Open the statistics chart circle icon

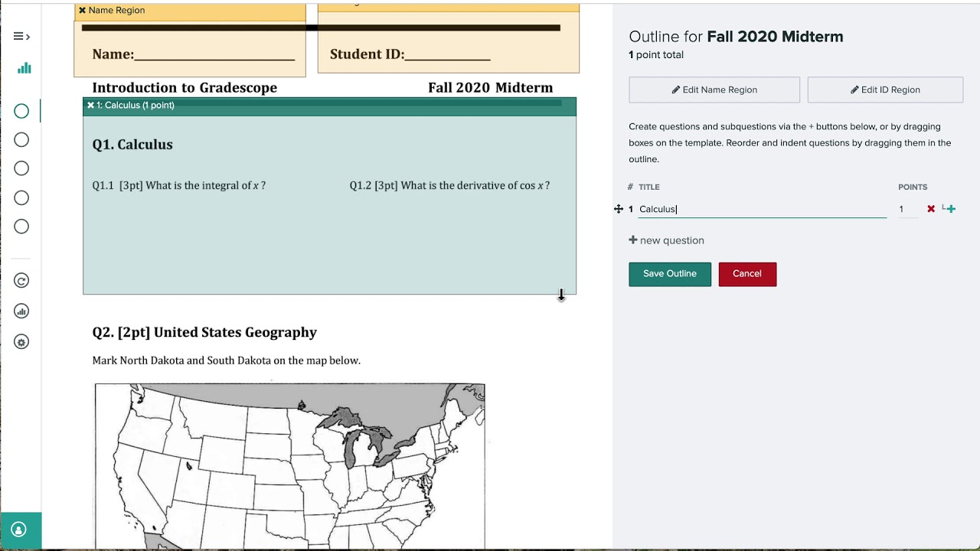[21, 311]
